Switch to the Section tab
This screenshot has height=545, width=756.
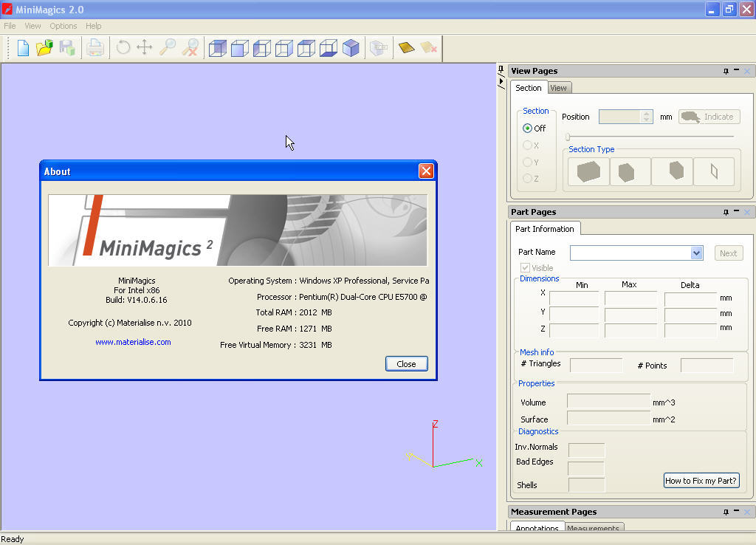point(529,88)
